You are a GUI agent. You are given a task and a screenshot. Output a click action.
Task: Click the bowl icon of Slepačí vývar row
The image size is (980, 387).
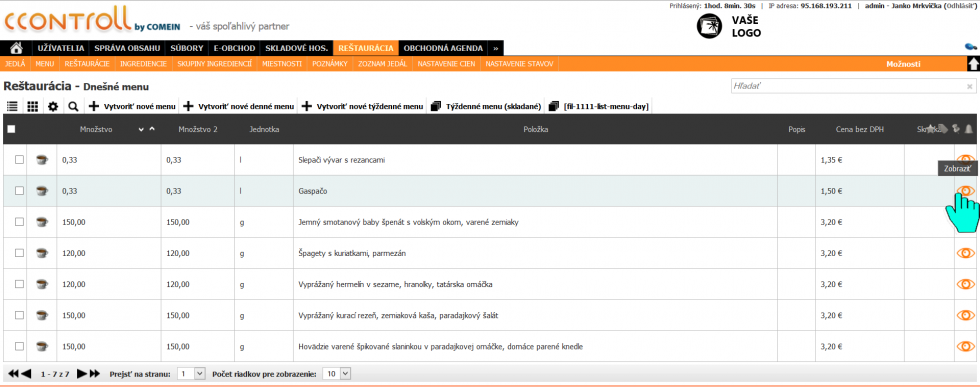pyautogui.click(x=42, y=159)
